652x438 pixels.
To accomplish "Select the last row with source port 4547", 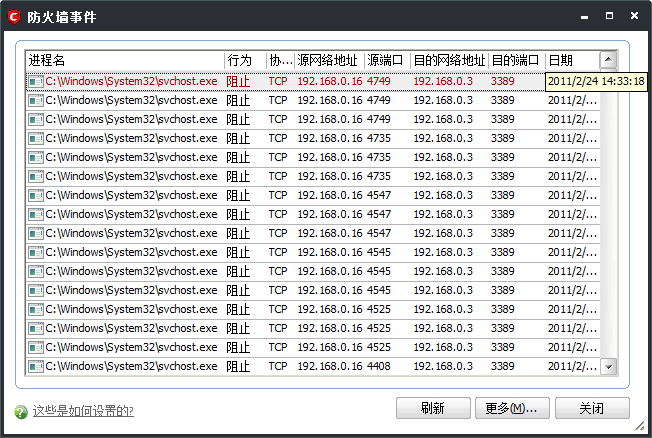I will point(313,233).
